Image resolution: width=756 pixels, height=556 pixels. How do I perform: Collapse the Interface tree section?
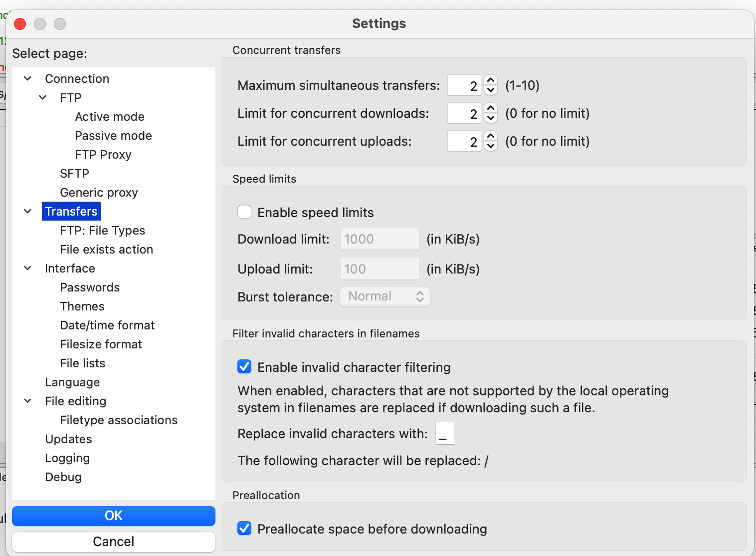(x=28, y=269)
